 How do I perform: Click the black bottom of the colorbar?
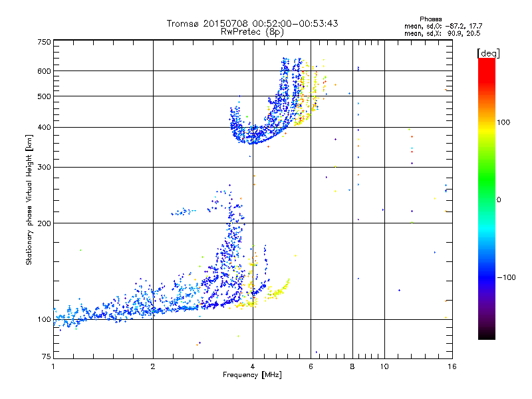pos(487,334)
